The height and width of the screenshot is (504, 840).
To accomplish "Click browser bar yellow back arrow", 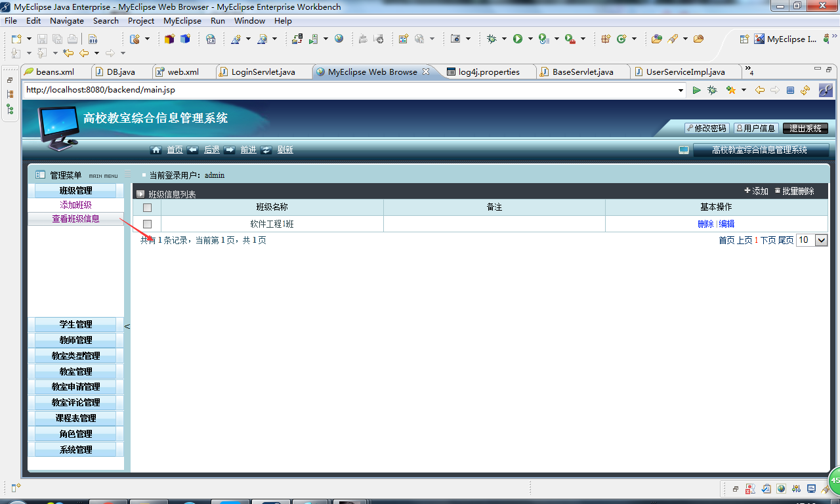I will [x=760, y=90].
